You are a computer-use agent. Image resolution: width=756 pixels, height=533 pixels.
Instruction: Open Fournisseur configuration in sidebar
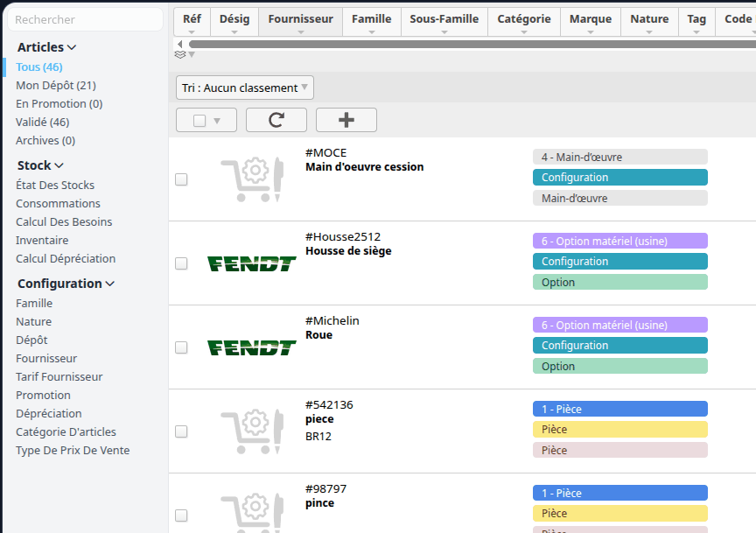(x=46, y=358)
